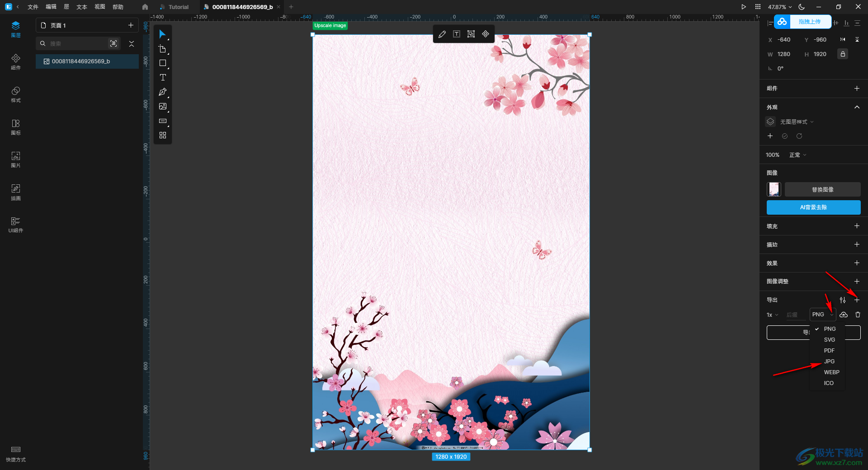868x470 pixels.
Task: Open the grid components tool
Action: pos(163,135)
